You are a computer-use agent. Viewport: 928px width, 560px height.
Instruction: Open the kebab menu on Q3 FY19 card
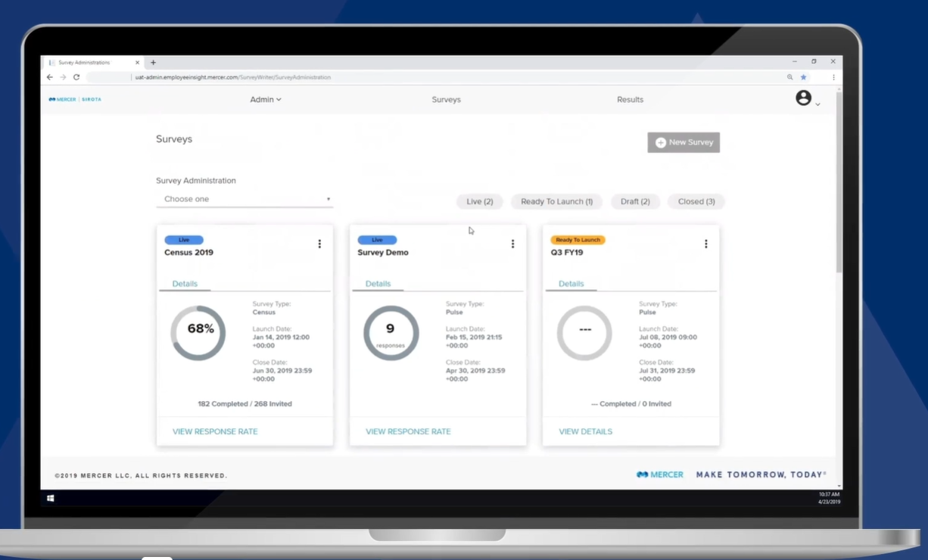(x=706, y=244)
